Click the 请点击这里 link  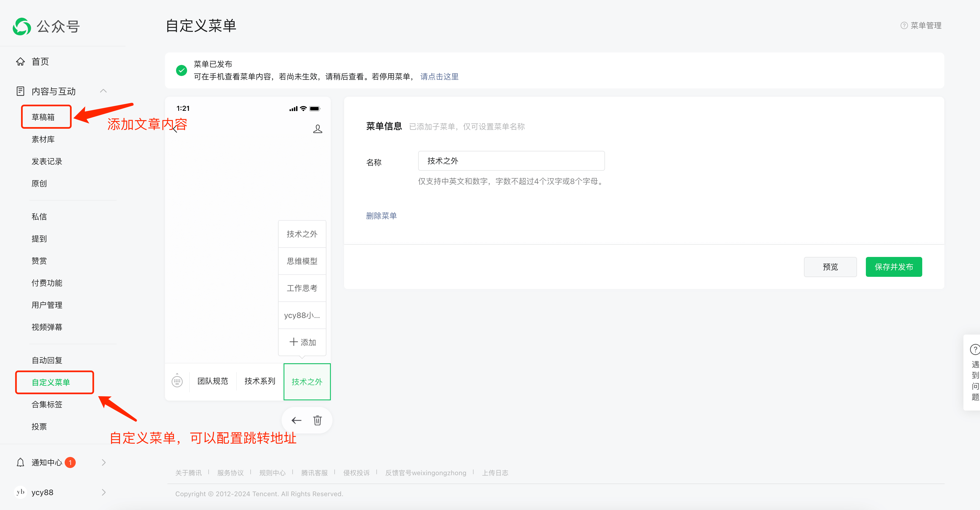point(439,77)
